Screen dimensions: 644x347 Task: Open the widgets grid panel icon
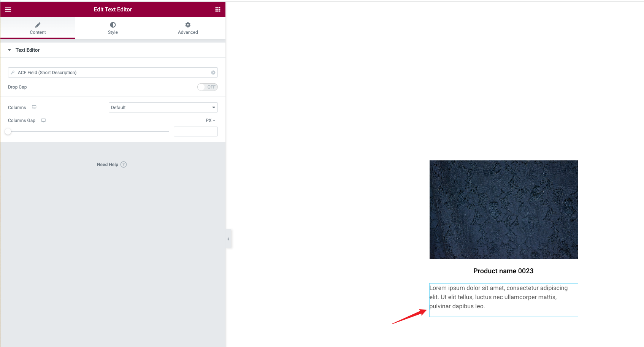(x=217, y=10)
